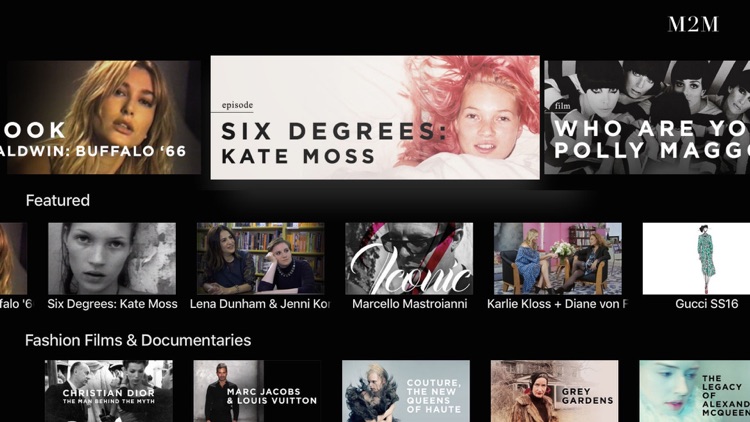Play the Six Degrees: Kate Moss featured thumbnail
Image resolution: width=750 pixels, height=422 pixels.
coord(112,258)
